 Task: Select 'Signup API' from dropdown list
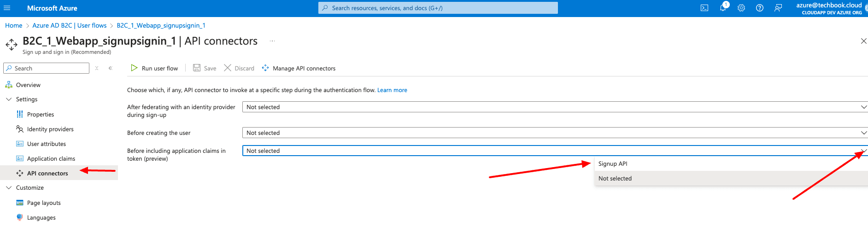(613, 164)
